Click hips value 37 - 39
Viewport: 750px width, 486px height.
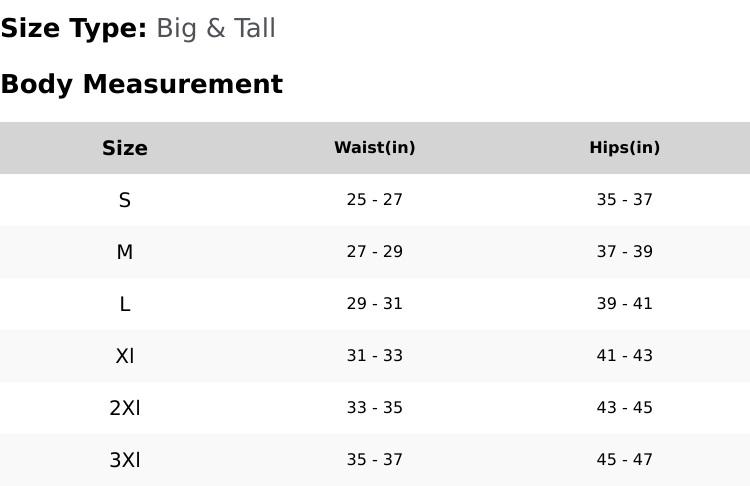[x=625, y=252]
